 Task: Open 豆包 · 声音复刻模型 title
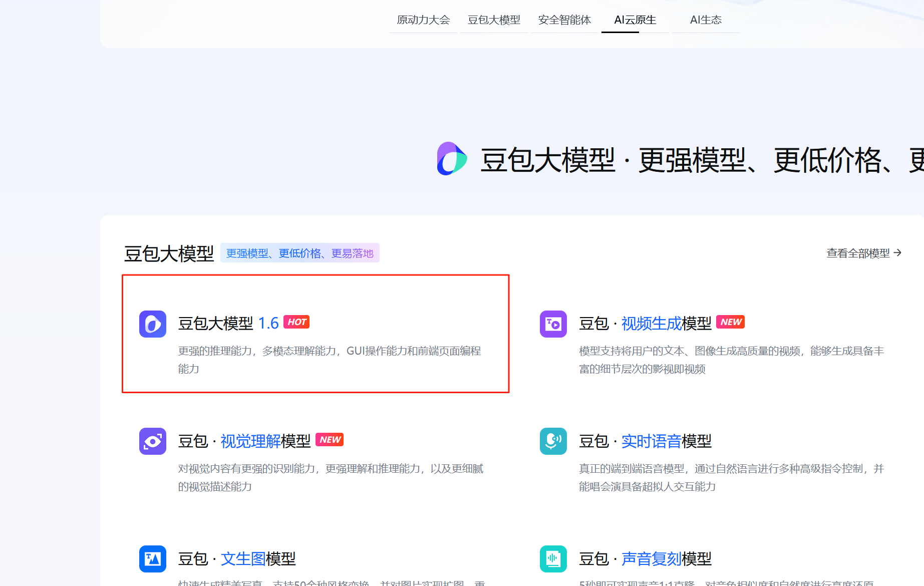(x=645, y=559)
